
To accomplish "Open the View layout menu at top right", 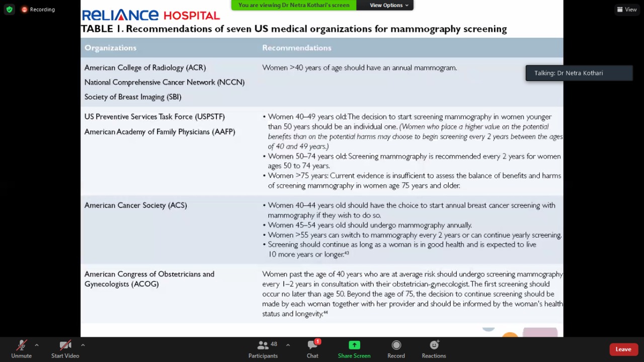I will [626, 10].
